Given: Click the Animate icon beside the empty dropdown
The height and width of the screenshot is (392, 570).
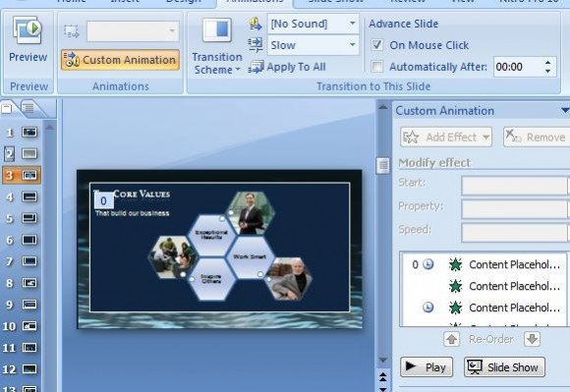Looking at the screenshot, I should click(x=71, y=31).
